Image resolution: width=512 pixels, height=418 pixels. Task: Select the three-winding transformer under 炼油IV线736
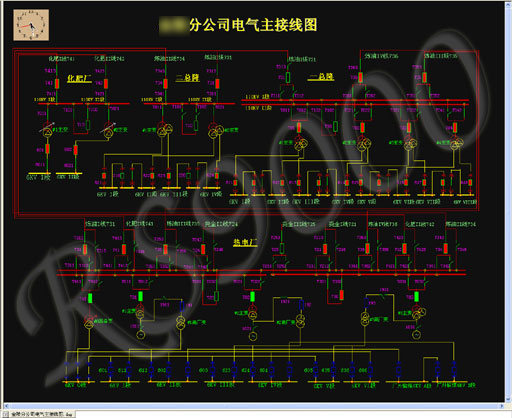(364, 144)
